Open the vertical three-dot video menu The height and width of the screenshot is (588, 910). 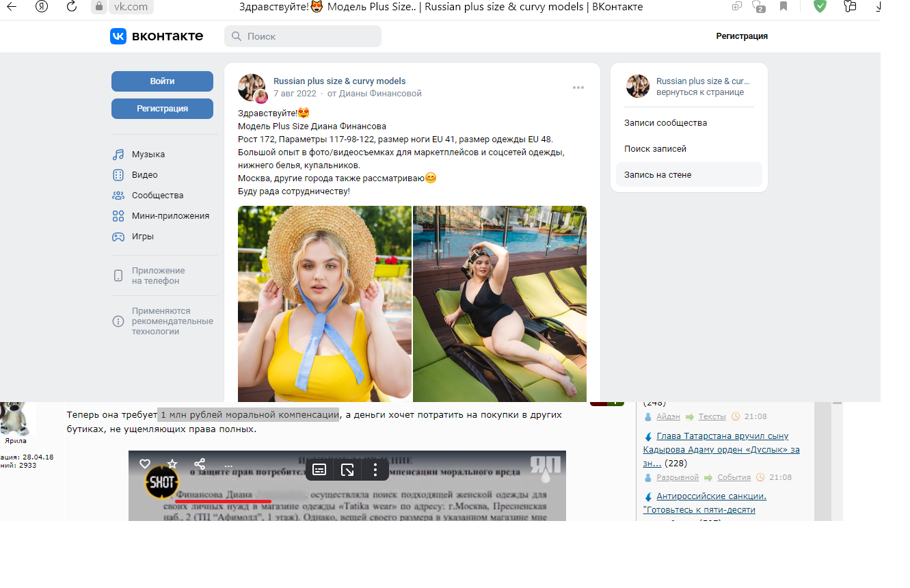coord(375,470)
